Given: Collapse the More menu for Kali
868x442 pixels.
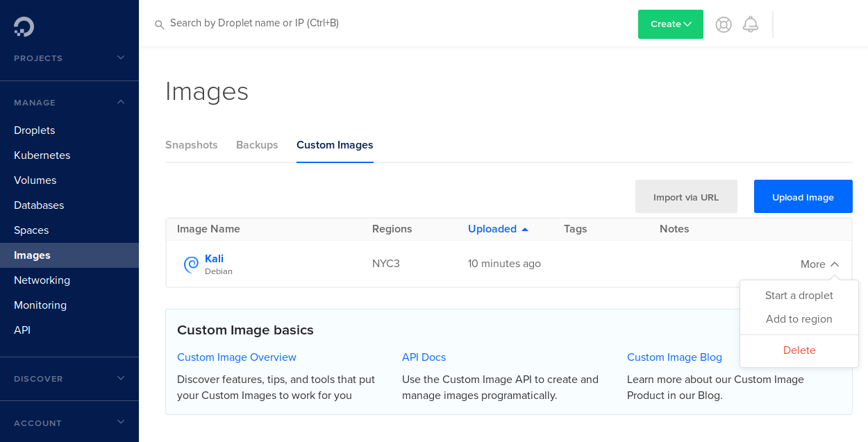Looking at the screenshot, I should 819,264.
